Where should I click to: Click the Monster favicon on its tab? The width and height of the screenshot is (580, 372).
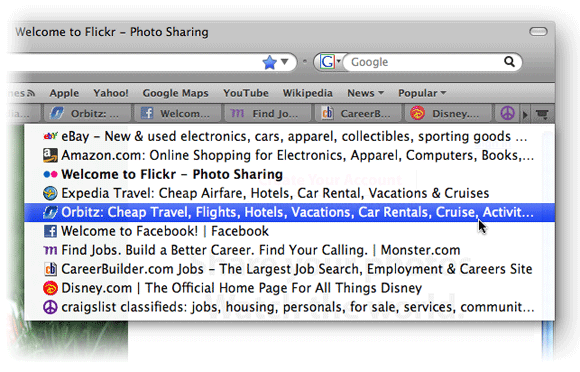coord(237,114)
